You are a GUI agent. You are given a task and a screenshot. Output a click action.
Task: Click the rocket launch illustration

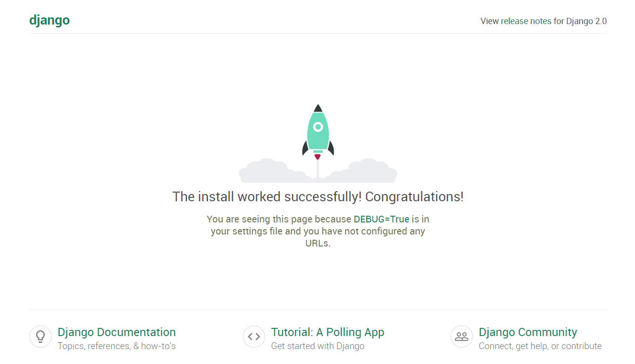(318, 143)
